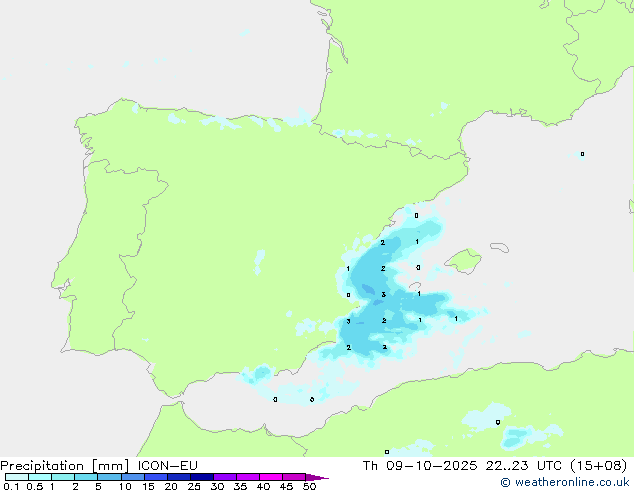Screen dimensions: 634x490
Task: Click the 0.5–1 mm legend swatch
Action: coord(40,477)
